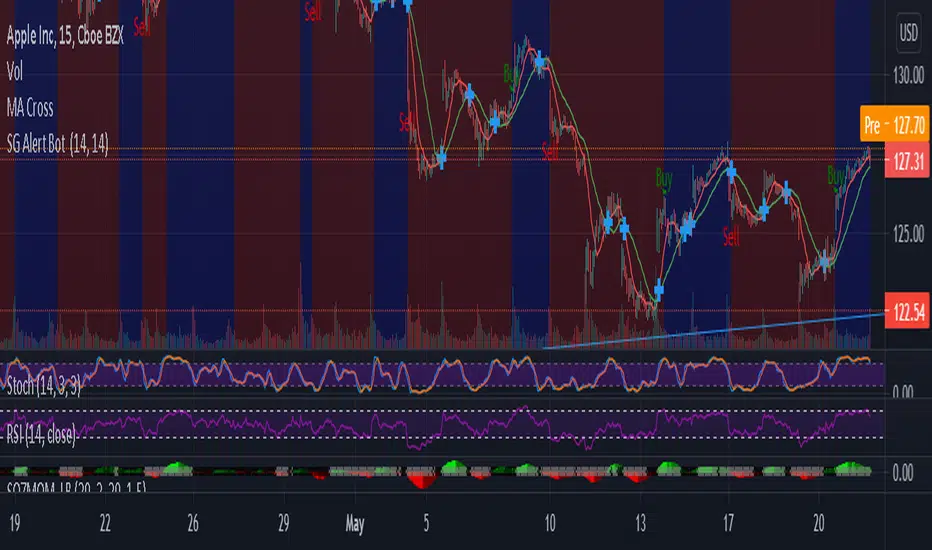
Task: Click date 19 on the time axis
Action: tap(15, 523)
